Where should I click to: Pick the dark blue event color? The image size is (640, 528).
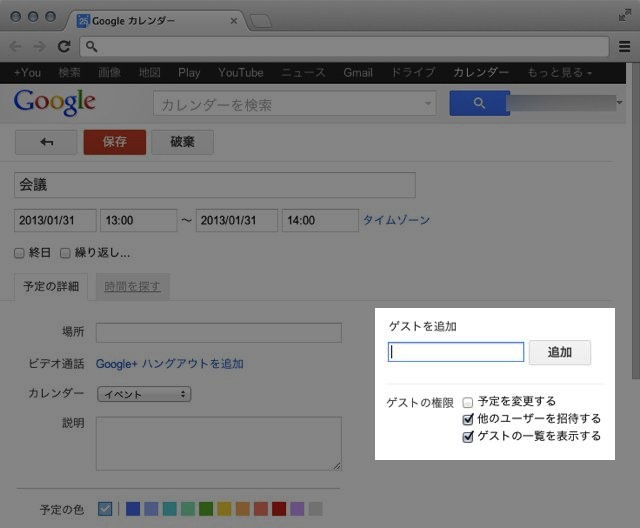pyautogui.click(x=133, y=509)
